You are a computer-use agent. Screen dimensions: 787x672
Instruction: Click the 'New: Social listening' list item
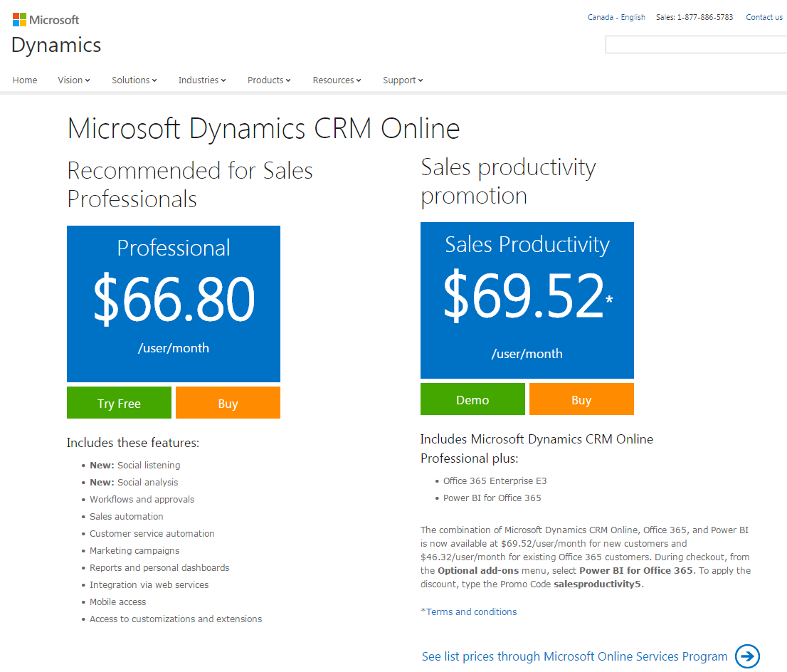(x=135, y=465)
